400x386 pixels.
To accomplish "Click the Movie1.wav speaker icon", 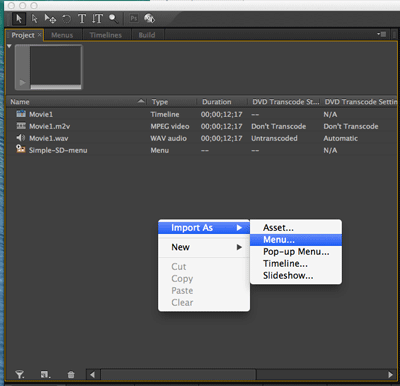I will pos(21,138).
